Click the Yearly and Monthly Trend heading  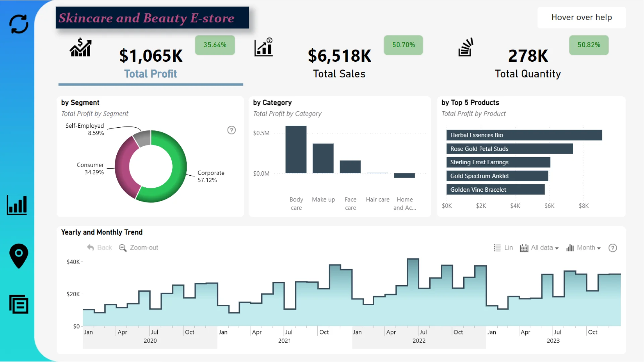[102, 232]
